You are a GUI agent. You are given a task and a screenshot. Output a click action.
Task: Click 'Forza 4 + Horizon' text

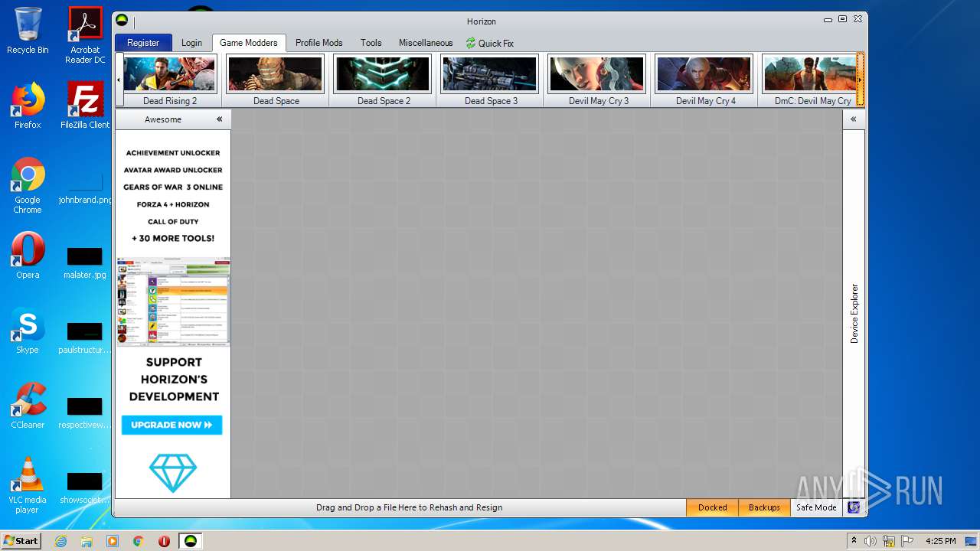point(173,204)
